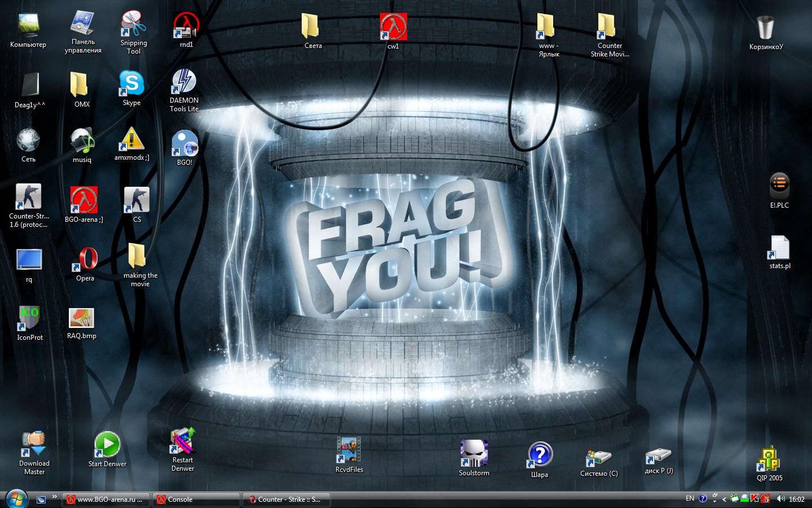Screen dimensions: 812x508
Task: Open Панель управления icon
Action: tap(83, 32)
